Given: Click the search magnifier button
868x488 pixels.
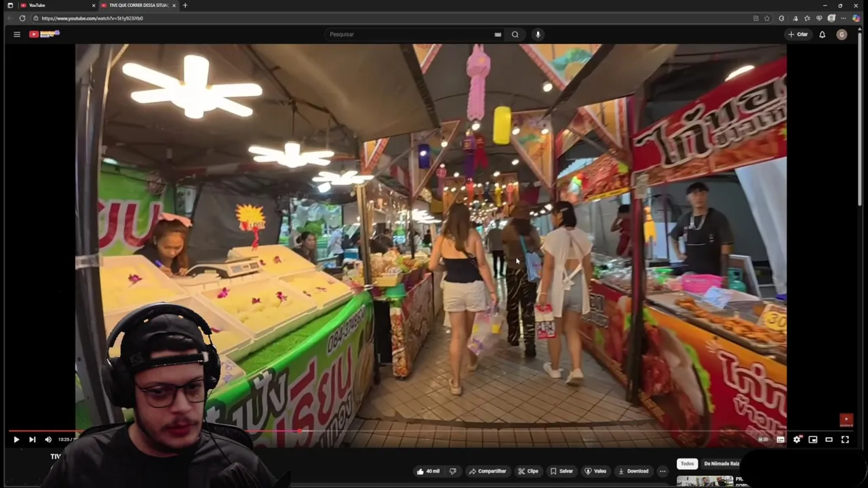Looking at the screenshot, I should [515, 34].
